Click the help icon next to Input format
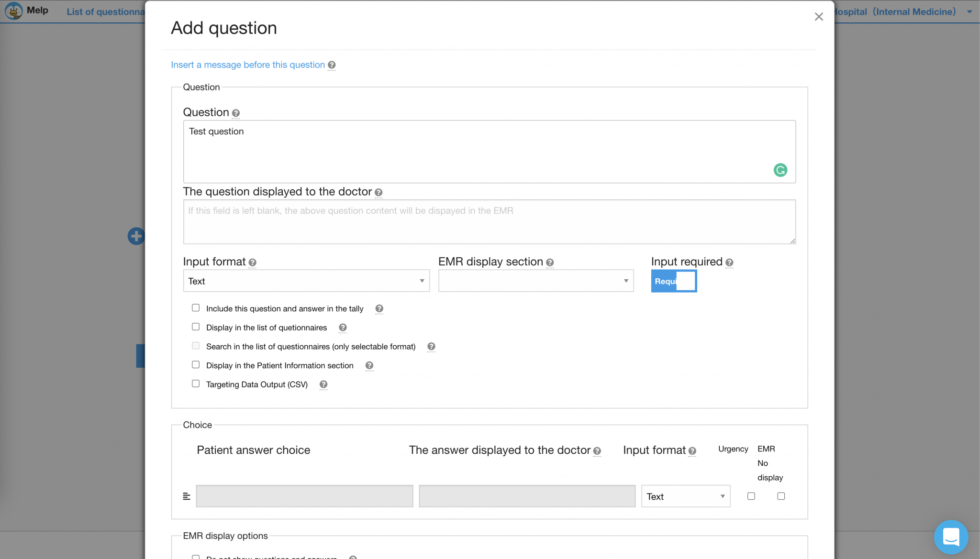 tap(252, 263)
